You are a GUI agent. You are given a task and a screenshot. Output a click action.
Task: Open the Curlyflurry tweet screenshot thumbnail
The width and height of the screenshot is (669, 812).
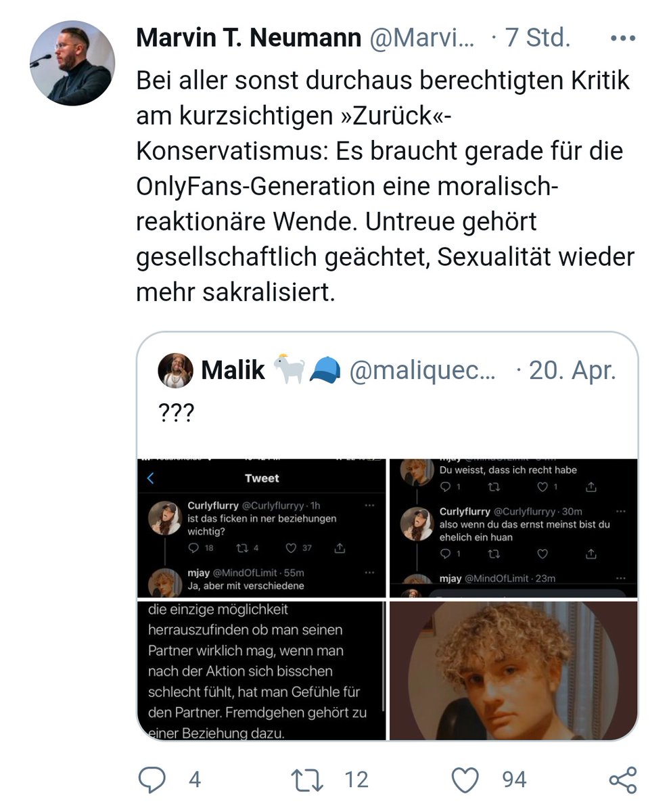261,528
